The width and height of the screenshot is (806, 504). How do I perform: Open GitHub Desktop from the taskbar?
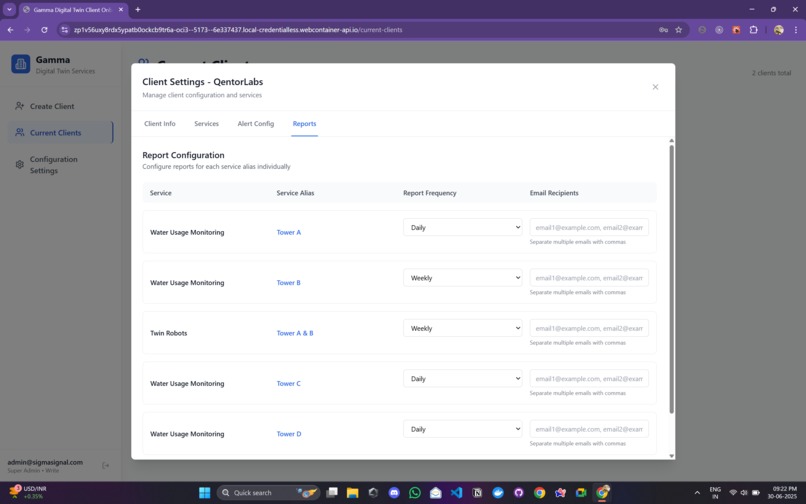pyautogui.click(x=519, y=493)
